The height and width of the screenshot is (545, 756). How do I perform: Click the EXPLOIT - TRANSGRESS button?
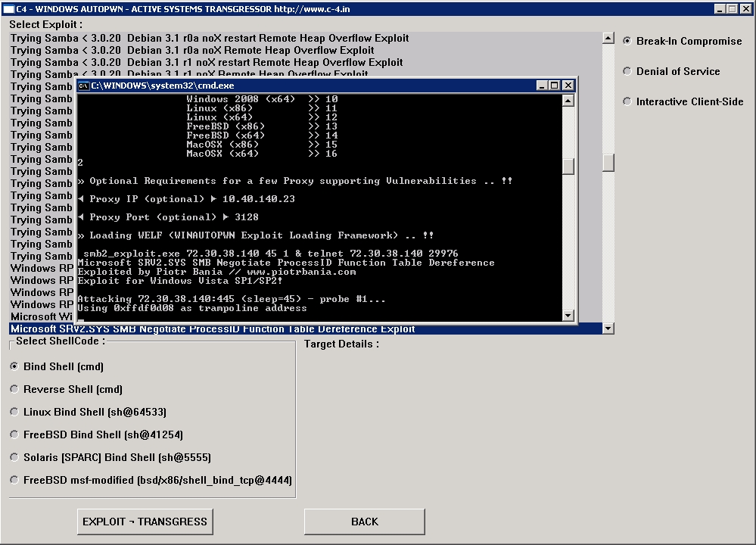point(145,522)
